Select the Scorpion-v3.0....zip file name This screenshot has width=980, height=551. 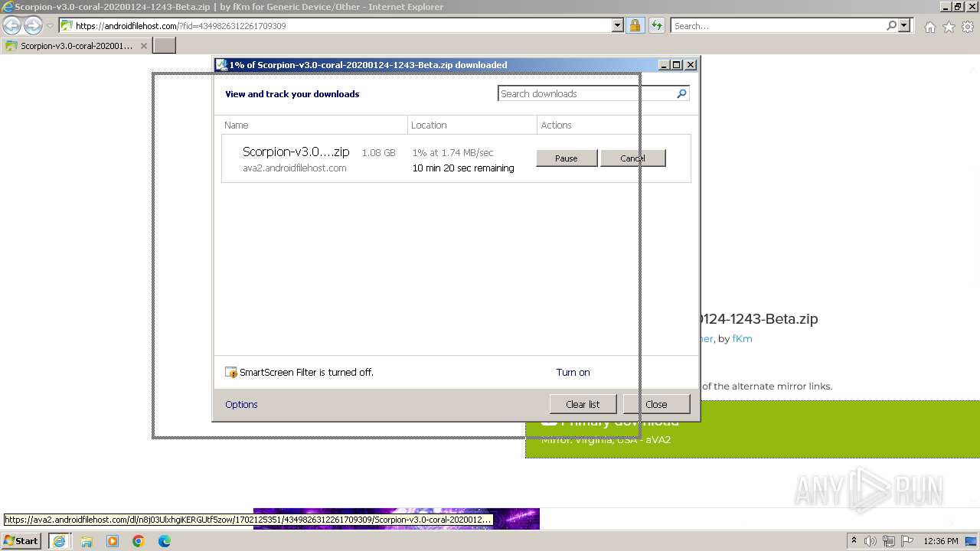(296, 152)
